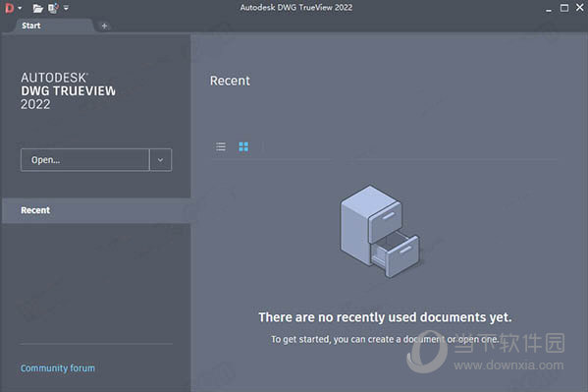This screenshot has height=392, width=588.
Task: Select Recent in the left sidebar
Action: pyautogui.click(x=96, y=210)
